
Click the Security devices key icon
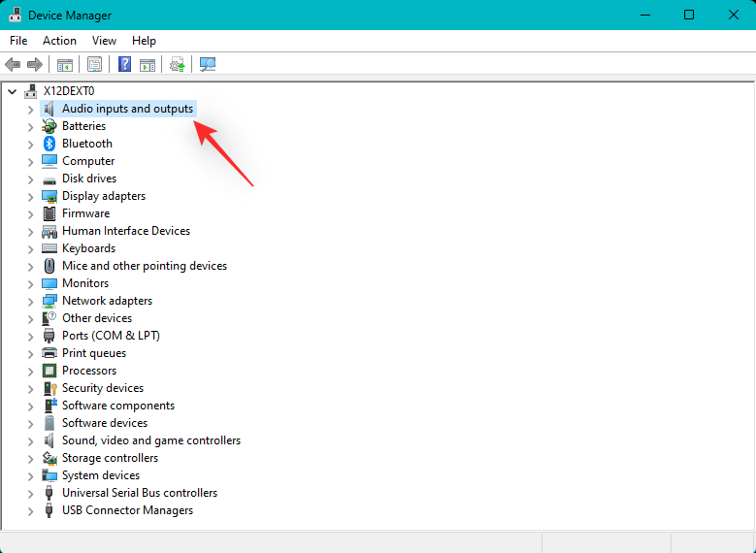pyautogui.click(x=49, y=388)
